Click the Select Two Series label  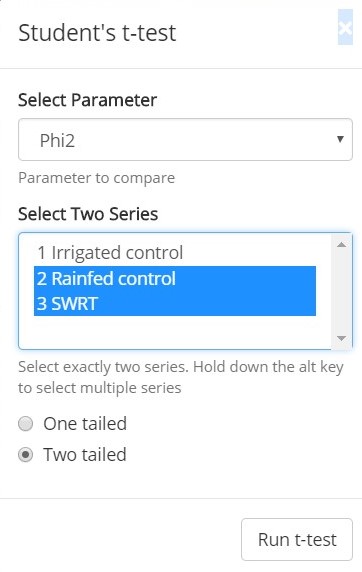click(88, 214)
